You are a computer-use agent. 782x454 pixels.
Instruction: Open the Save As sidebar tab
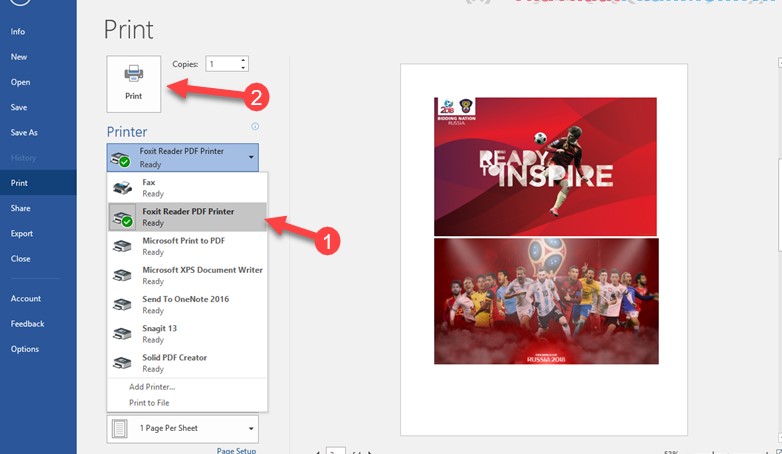(24, 132)
